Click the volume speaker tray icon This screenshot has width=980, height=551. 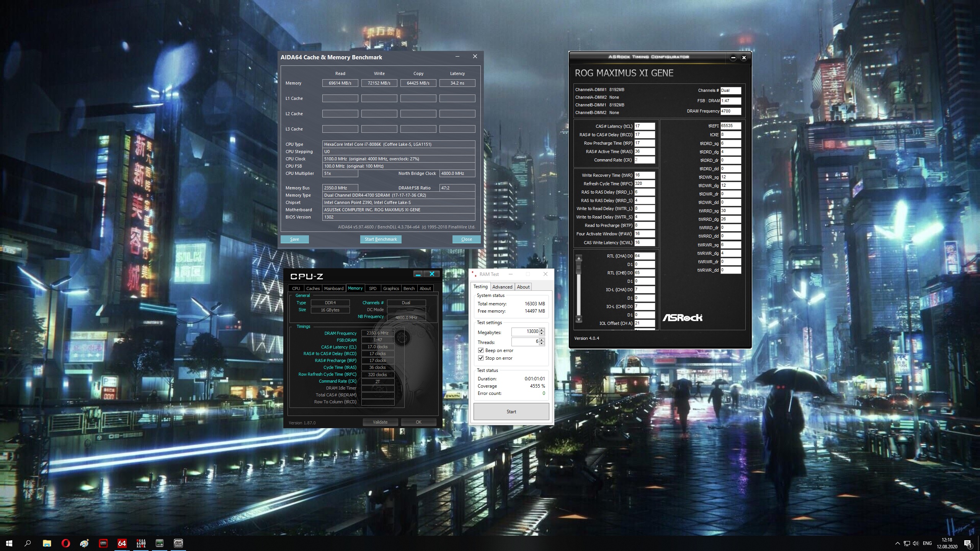coord(915,543)
